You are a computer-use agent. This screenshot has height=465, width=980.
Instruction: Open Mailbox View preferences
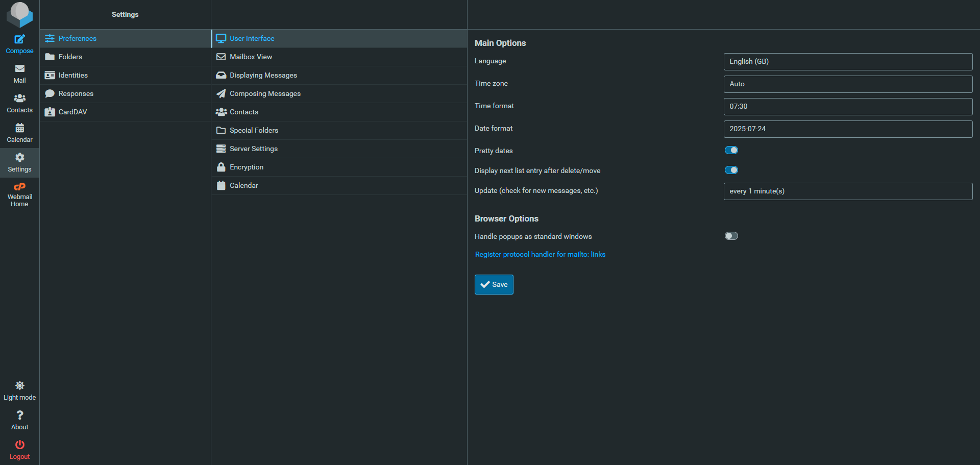(x=251, y=57)
